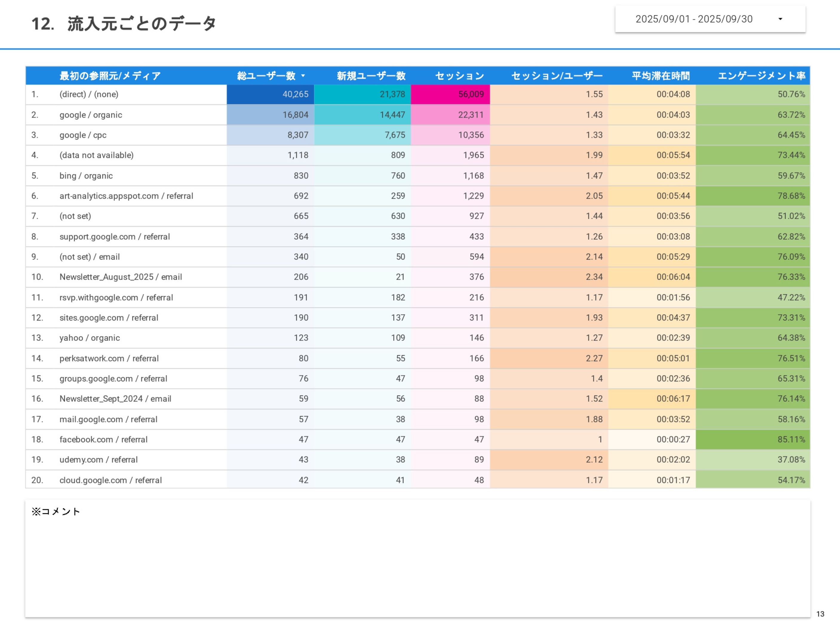Click the facebook.com / referral row
The width and height of the screenshot is (840, 630).
pyautogui.click(x=103, y=440)
